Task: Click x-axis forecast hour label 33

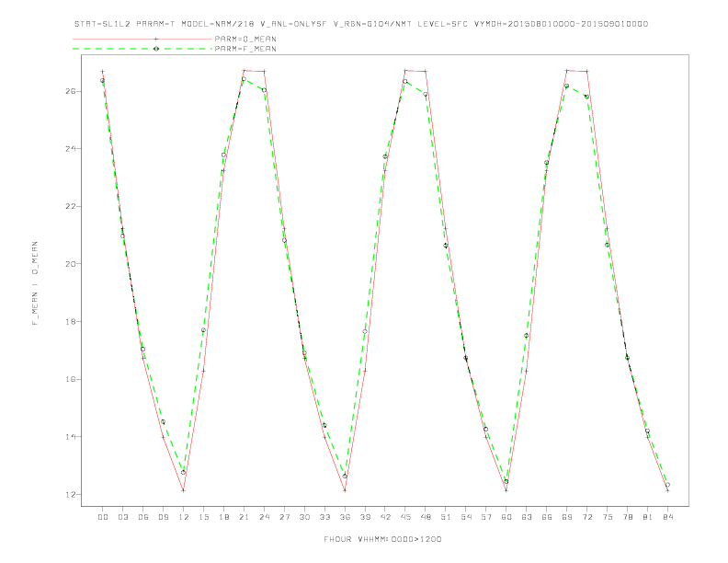Action: 324,517
